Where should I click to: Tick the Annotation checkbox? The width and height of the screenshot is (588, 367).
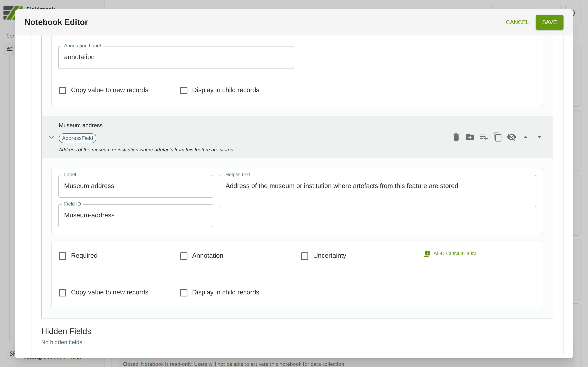[x=184, y=256]
